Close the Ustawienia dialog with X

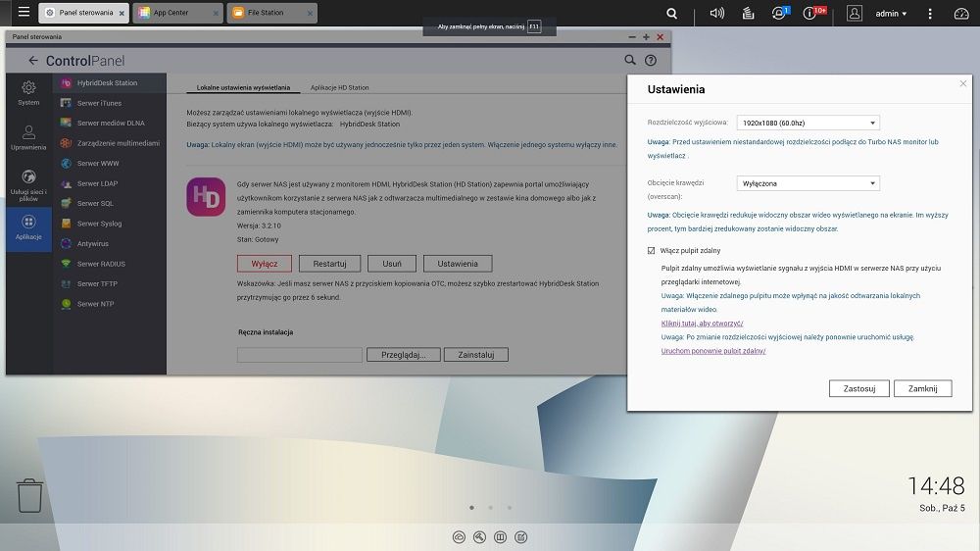(963, 83)
